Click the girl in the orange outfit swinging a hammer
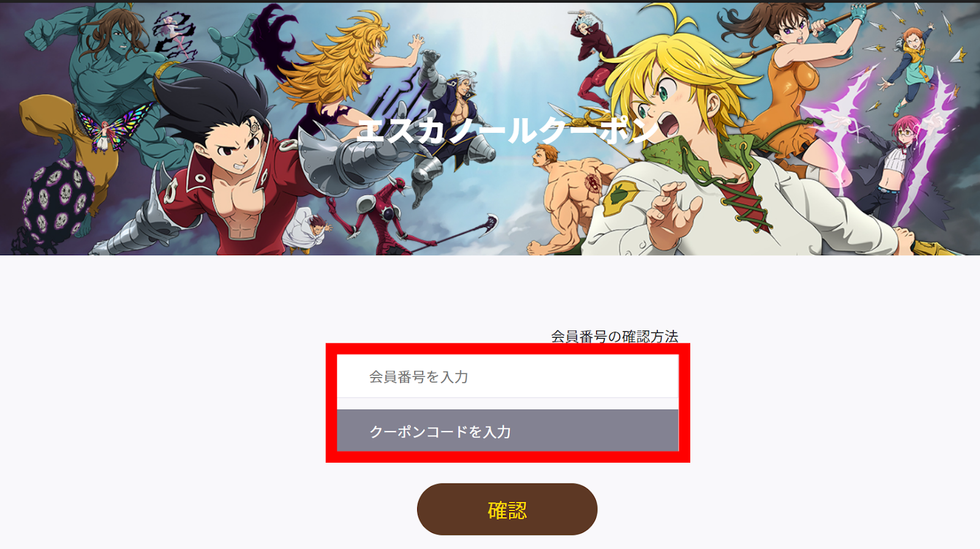Screen dimensions: 980x549 coord(790,80)
